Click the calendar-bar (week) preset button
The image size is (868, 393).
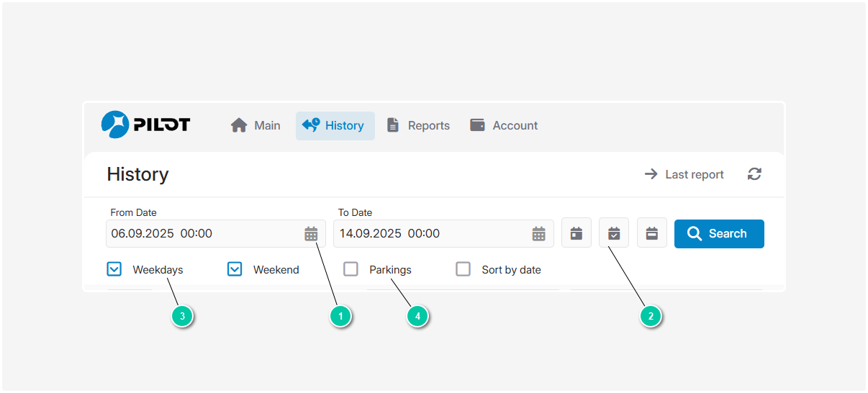(x=651, y=233)
